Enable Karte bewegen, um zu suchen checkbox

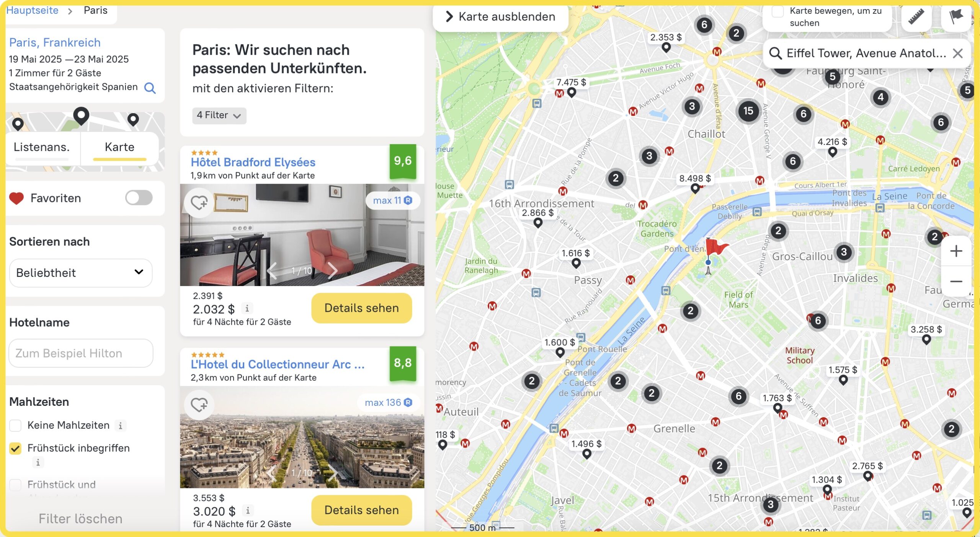777,11
